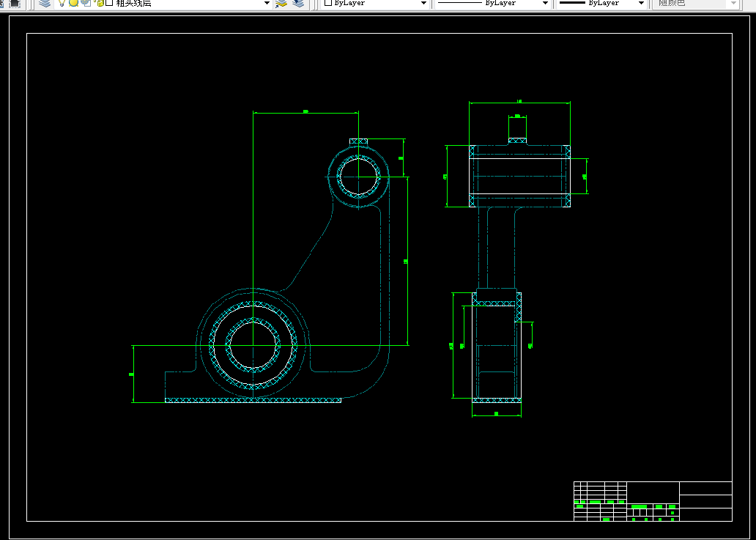Click Make Object's Layer Current icon
The width and height of the screenshot is (756, 540).
click(x=281, y=4)
